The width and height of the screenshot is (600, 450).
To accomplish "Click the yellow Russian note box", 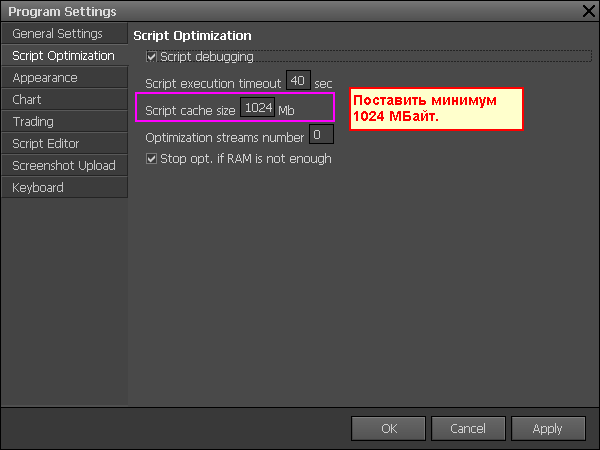I will [435, 109].
